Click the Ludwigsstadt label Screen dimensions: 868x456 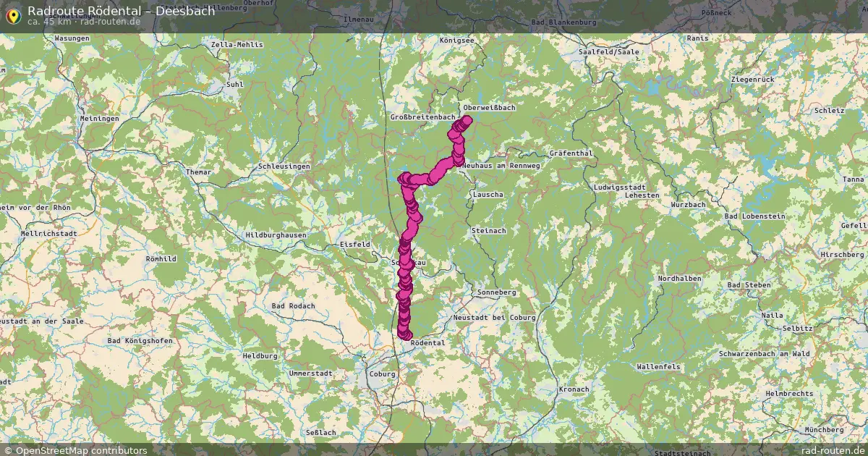tap(619, 187)
